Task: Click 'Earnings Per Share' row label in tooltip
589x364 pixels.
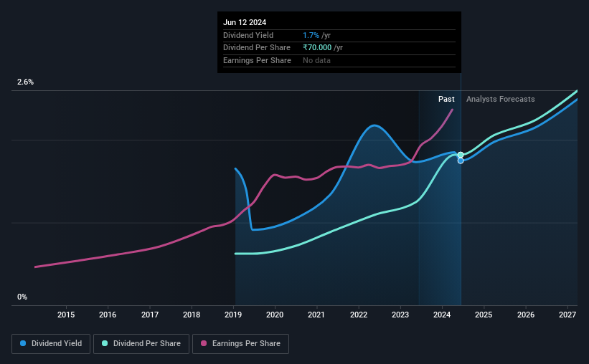Action: (257, 60)
